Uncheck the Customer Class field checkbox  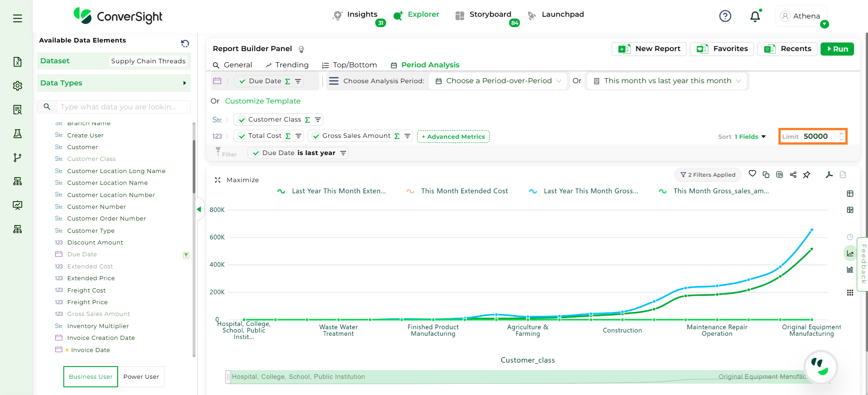click(242, 120)
